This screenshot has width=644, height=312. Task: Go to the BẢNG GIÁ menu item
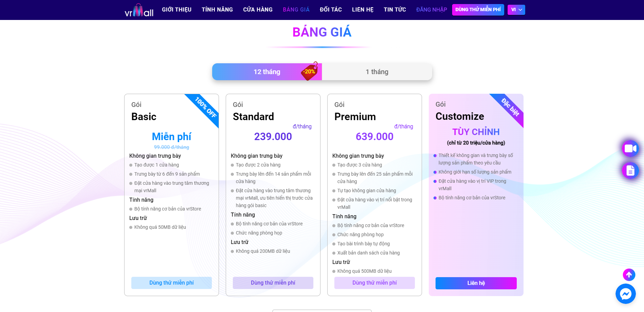click(296, 10)
